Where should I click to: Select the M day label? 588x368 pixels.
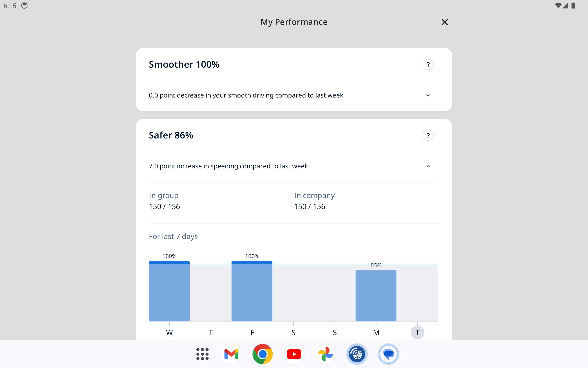coord(376,333)
